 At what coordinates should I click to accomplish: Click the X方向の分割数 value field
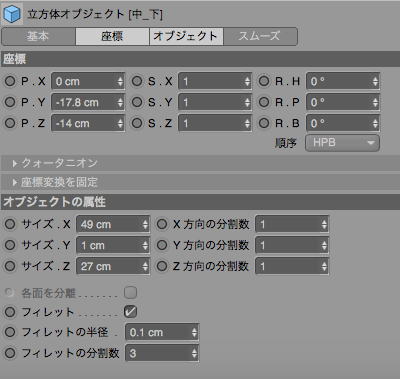tap(292, 224)
